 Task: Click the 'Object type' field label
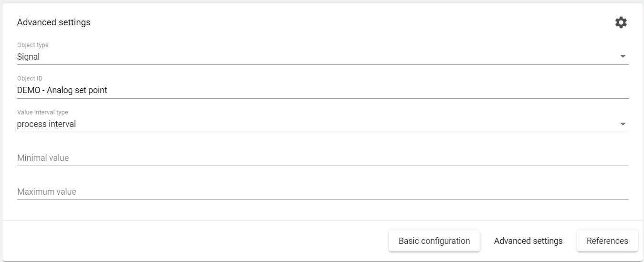click(x=32, y=45)
